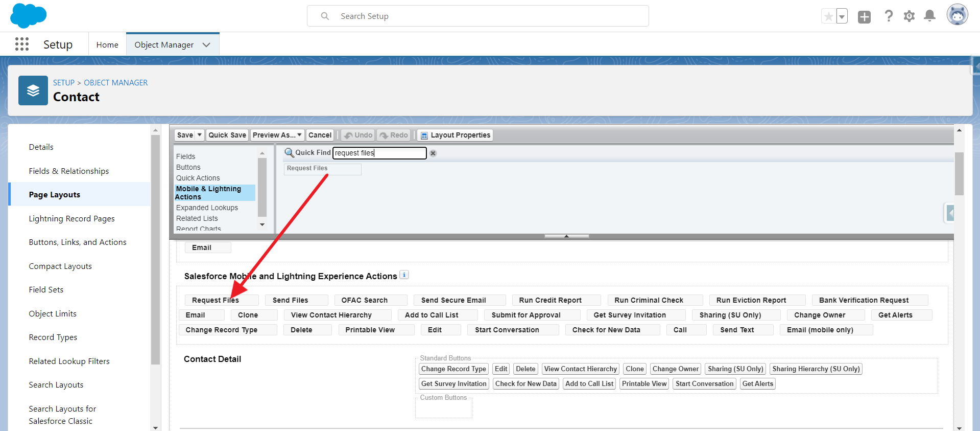Select the Send Files action
Viewport: 980px width, 431px height.
pyautogui.click(x=297, y=300)
